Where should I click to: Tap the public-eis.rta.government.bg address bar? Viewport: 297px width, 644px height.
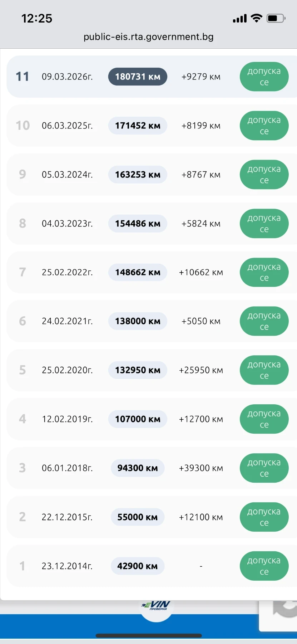(x=148, y=37)
